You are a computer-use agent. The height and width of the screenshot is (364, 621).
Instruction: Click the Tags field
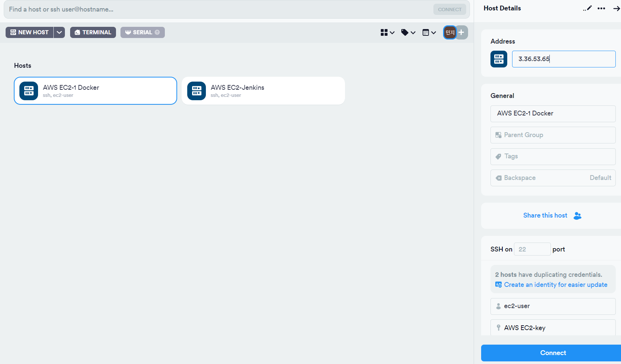[553, 156]
